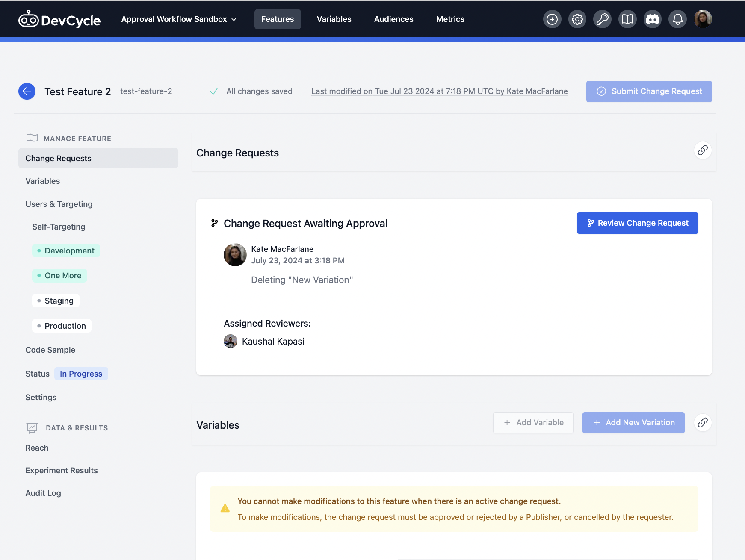The width and height of the screenshot is (745, 560).
Task: Click Add New Variation
Action: [x=633, y=423]
